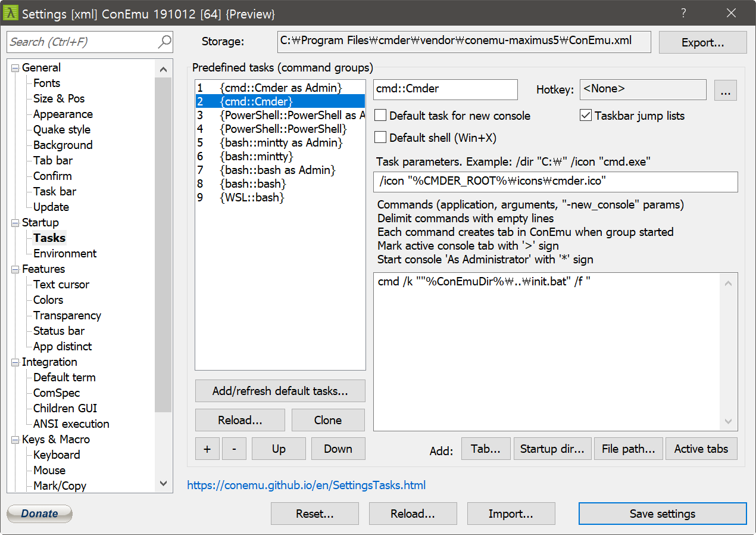Screen dimensions: 756x535
Task: Move task Up
Action: click(279, 449)
